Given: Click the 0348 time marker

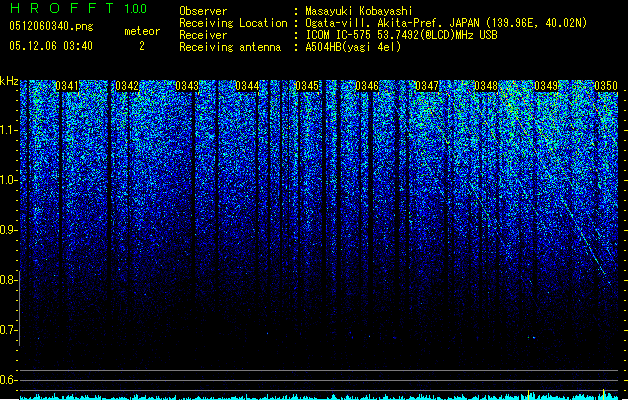Looking at the screenshot, I should coord(486,86).
